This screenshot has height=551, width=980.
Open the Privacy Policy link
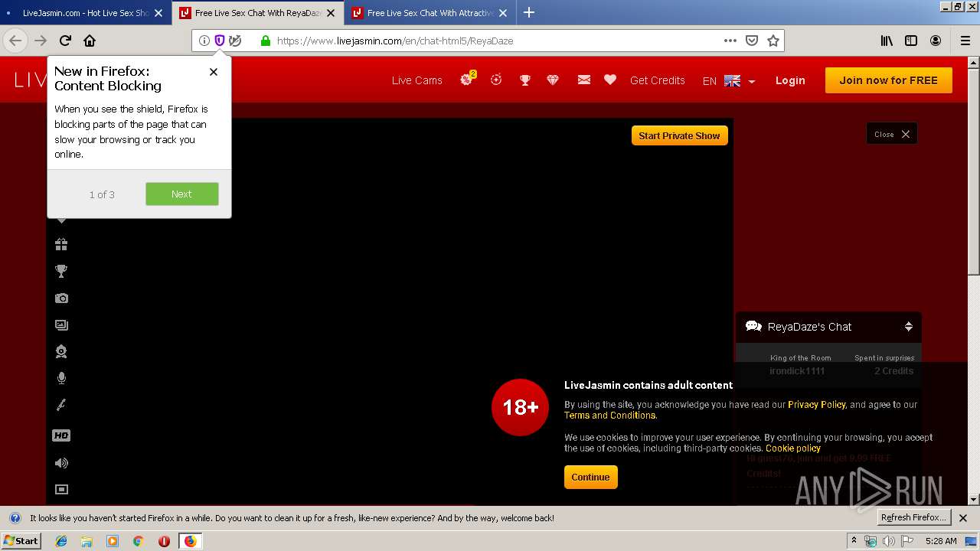(x=816, y=405)
